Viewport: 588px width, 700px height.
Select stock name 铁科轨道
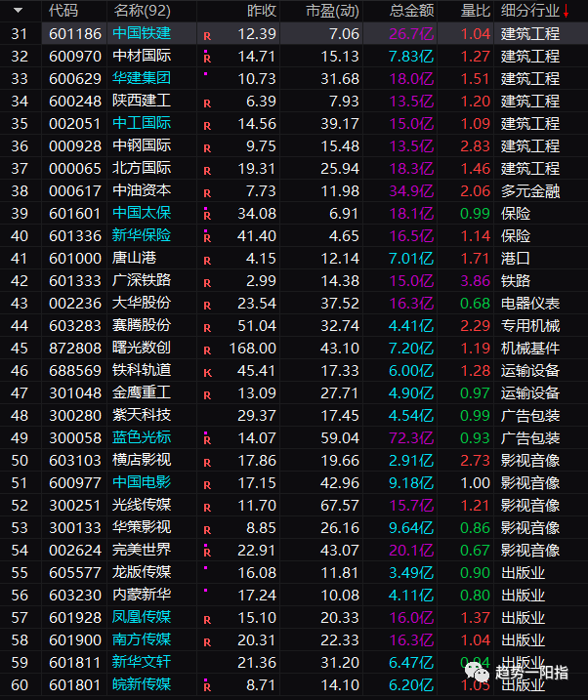click(x=142, y=370)
